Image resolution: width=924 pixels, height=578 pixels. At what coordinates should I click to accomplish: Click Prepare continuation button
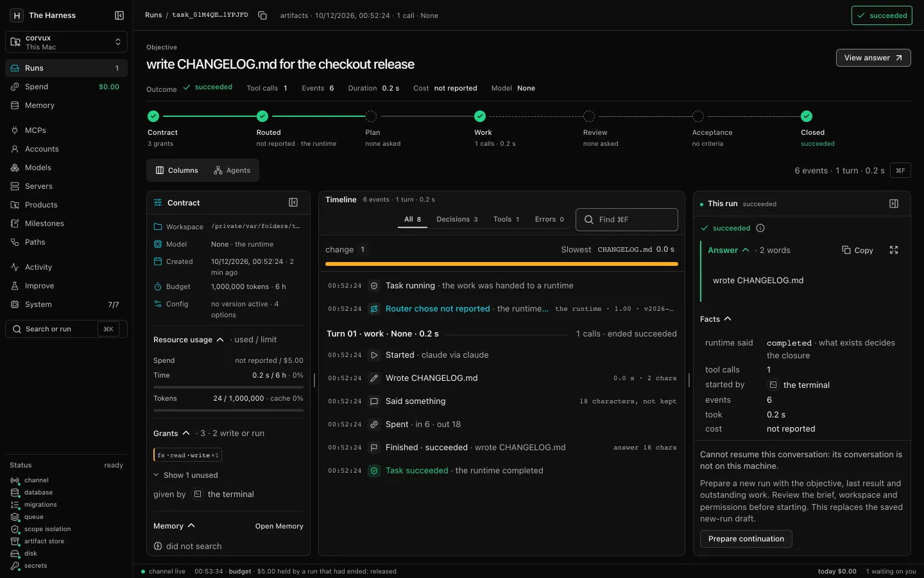coord(746,539)
